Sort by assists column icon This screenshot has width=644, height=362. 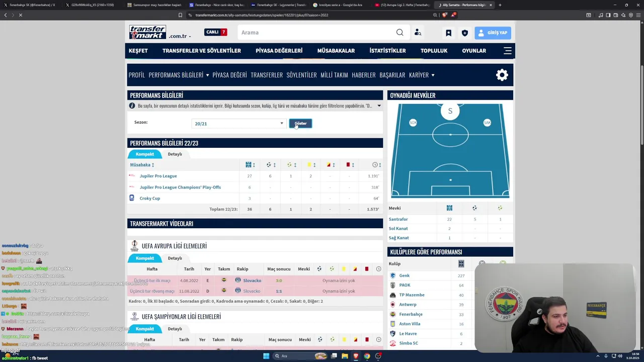(x=291, y=165)
